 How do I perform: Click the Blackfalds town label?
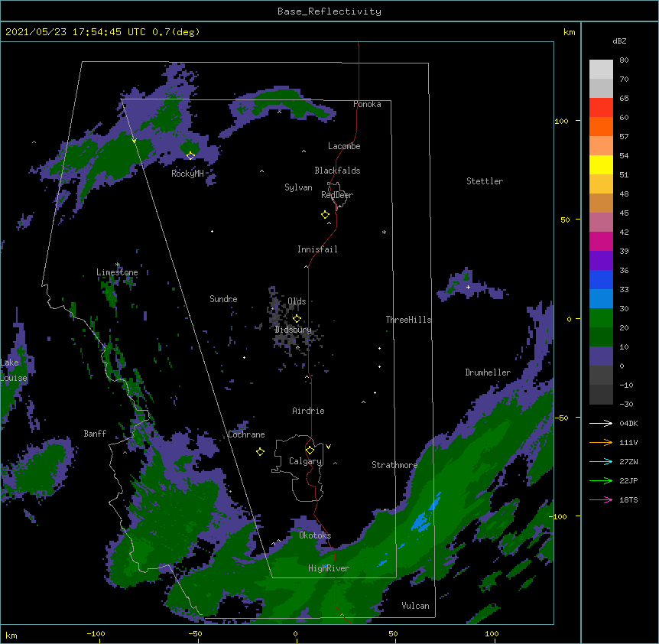pyautogui.click(x=337, y=171)
